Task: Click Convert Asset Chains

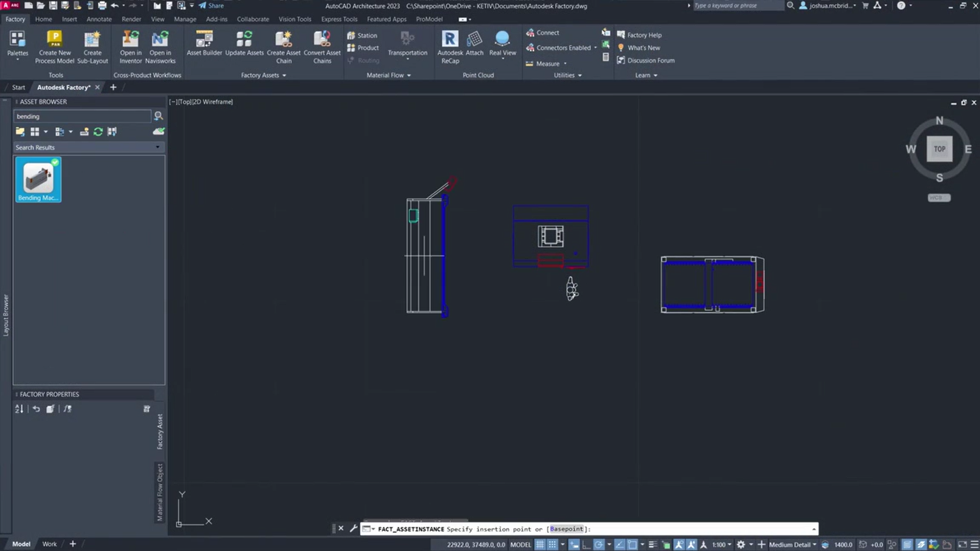Action: (322, 47)
